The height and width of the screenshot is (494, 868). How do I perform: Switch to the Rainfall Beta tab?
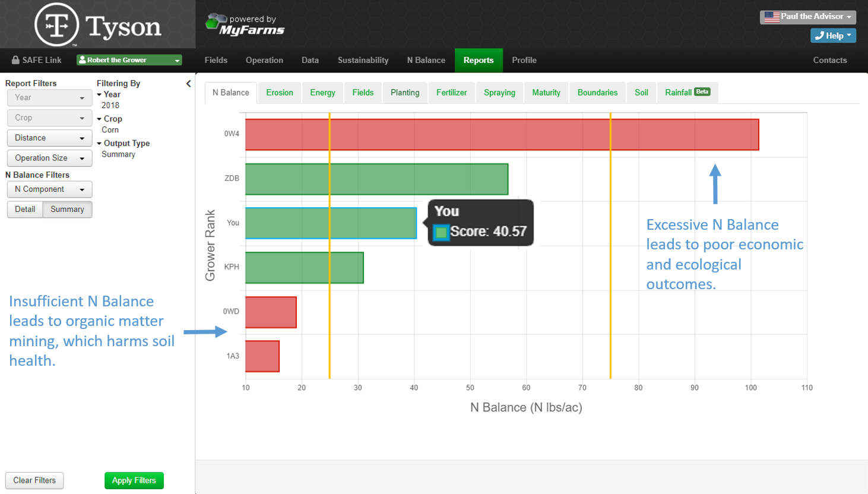[x=688, y=93]
